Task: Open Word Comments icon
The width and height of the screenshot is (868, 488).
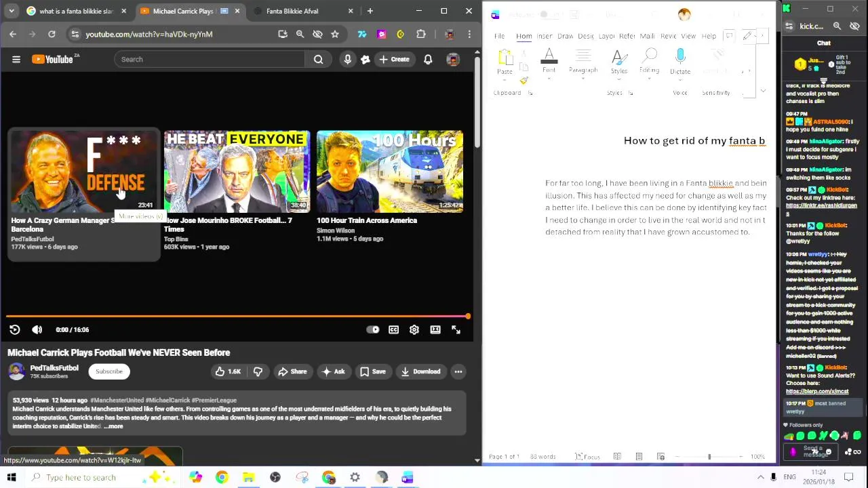Action: click(x=729, y=36)
